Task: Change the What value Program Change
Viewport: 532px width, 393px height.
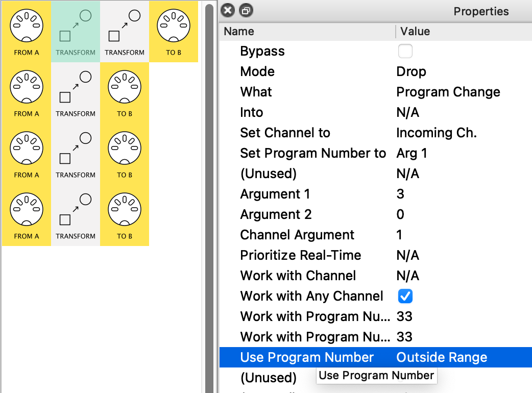Action: pyautogui.click(x=448, y=92)
